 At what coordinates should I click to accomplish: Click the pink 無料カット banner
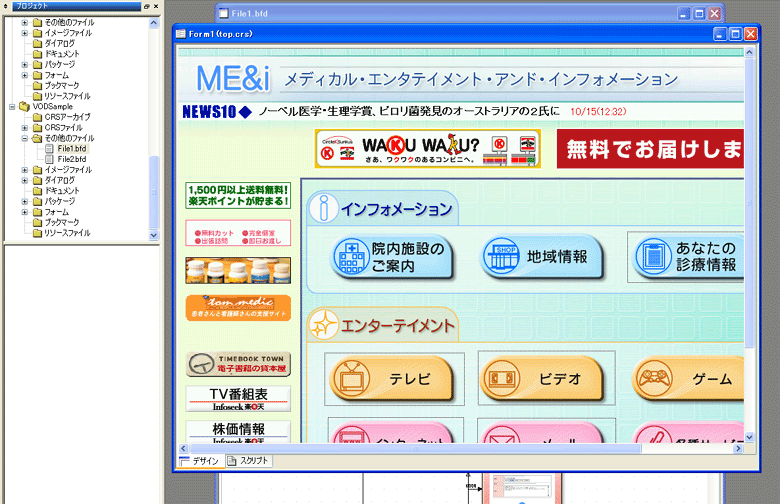click(238, 233)
